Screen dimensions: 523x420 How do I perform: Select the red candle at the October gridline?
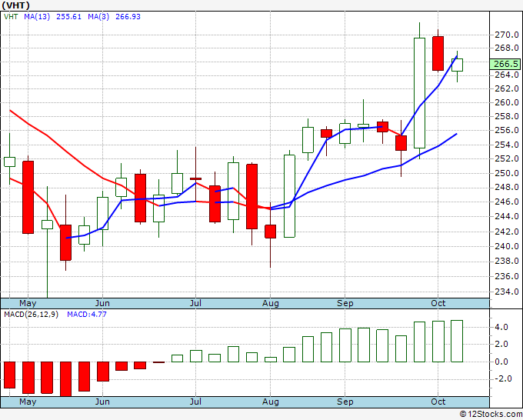[438, 53]
